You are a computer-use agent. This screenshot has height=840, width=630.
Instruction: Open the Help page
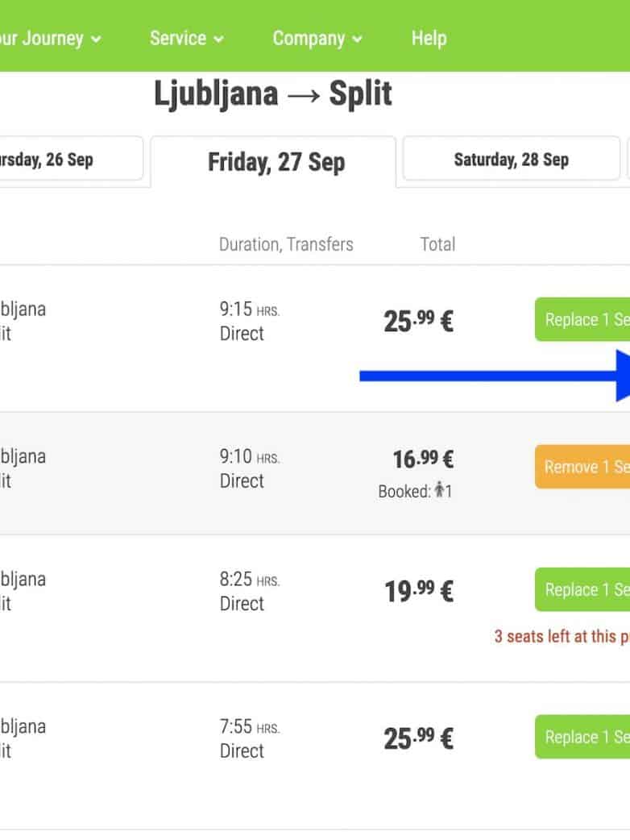click(x=429, y=39)
